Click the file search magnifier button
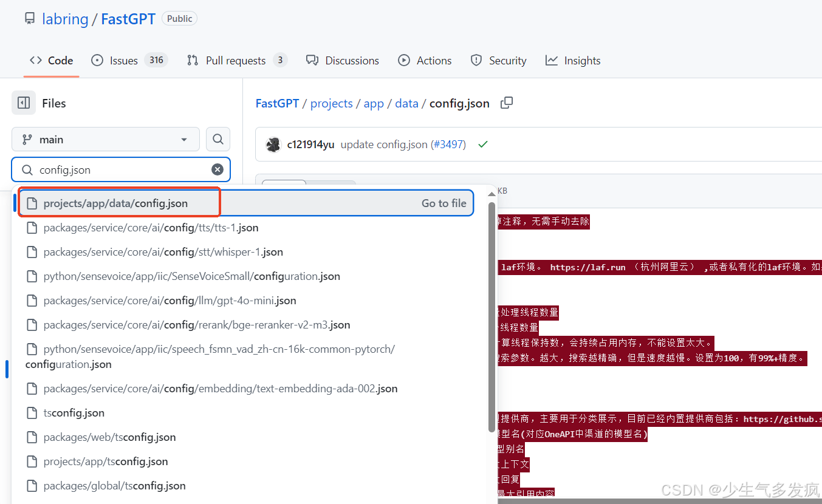This screenshot has height=504, width=822. point(218,140)
